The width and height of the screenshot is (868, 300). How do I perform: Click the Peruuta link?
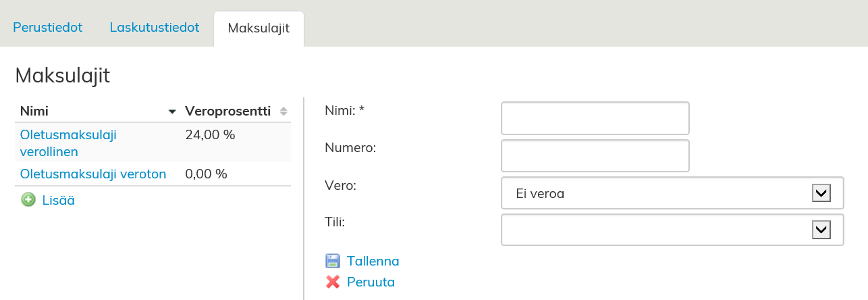click(371, 282)
